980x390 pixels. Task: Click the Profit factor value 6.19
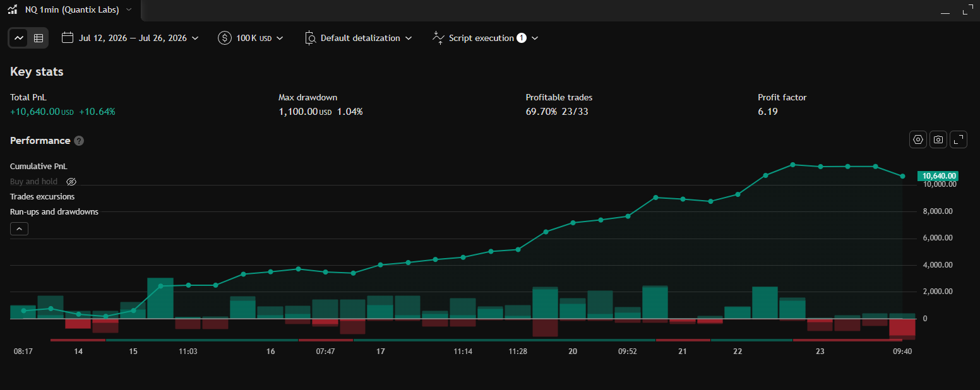768,112
